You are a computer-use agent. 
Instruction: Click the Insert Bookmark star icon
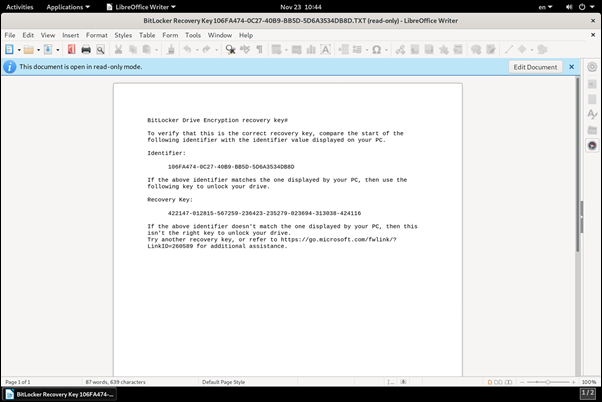pos(444,50)
